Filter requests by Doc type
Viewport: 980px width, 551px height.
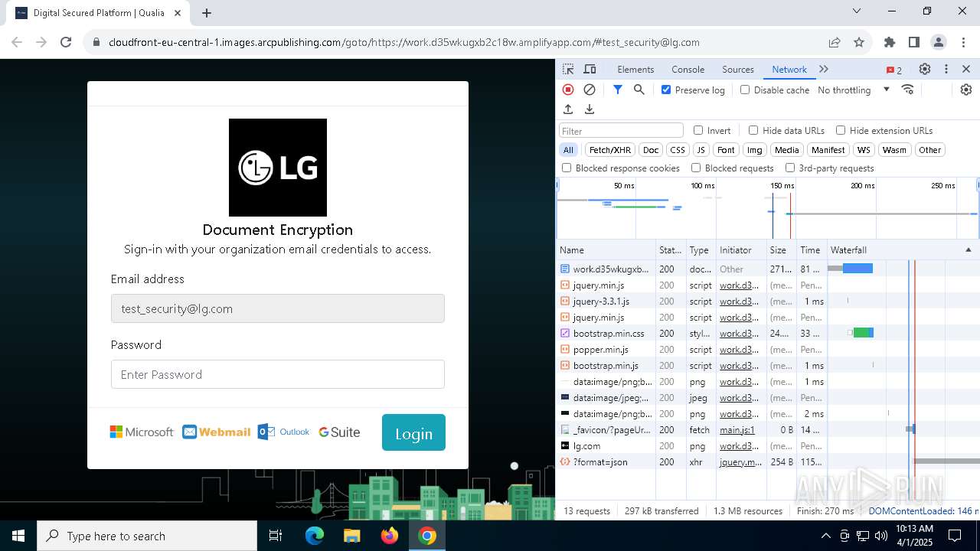tap(651, 150)
